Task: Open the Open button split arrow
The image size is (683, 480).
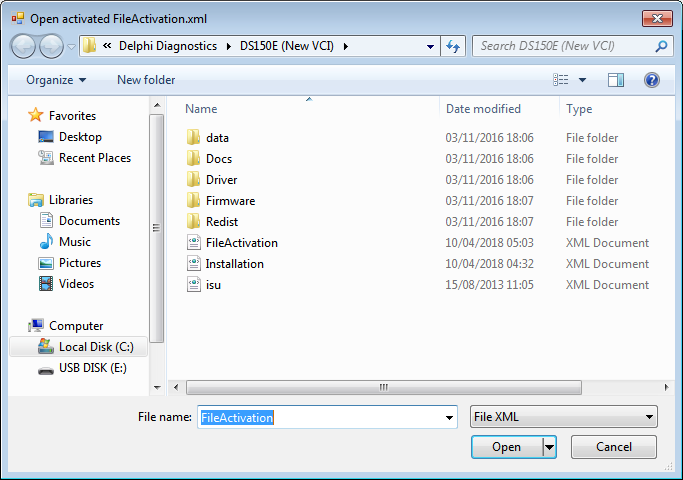Action: click(549, 447)
